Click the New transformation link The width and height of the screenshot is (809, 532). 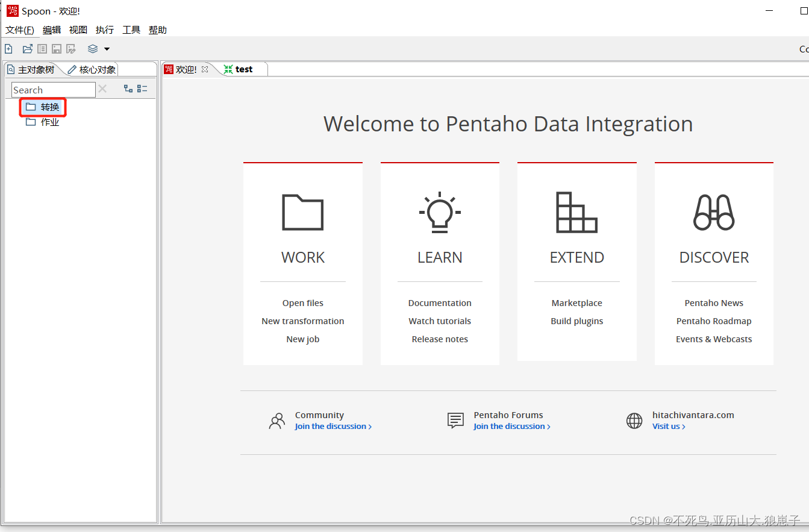302,321
